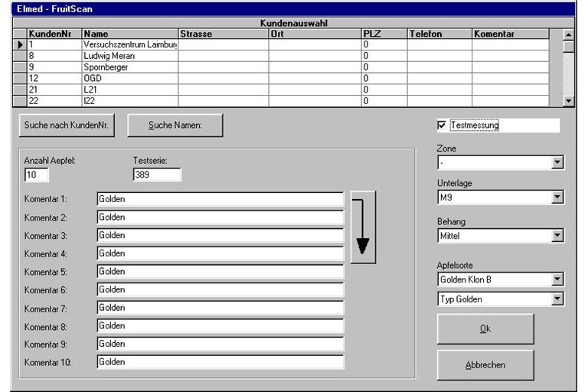This screenshot has height=392, width=588.
Task: Expand the Unterlage dropdown showing M9
Action: [x=557, y=198]
